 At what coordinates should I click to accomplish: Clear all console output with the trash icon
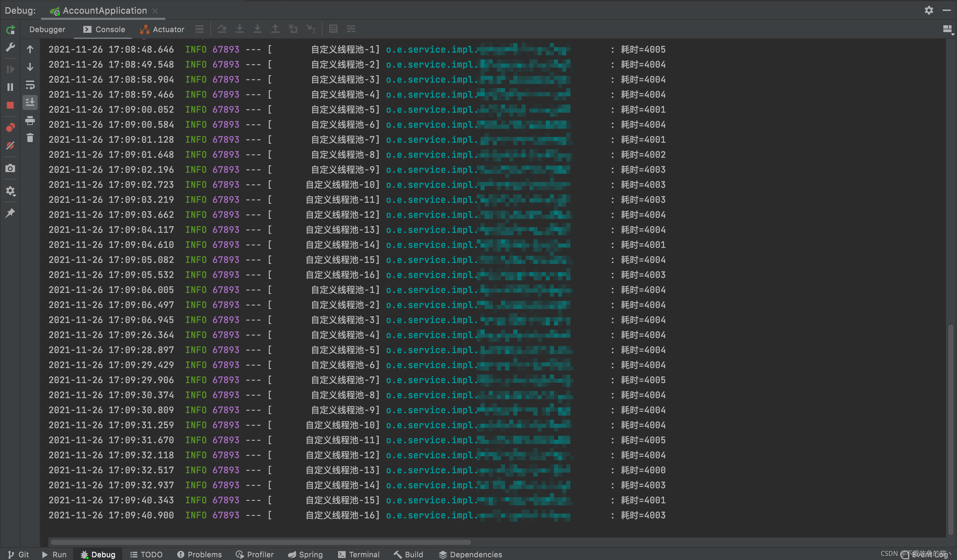[30, 138]
